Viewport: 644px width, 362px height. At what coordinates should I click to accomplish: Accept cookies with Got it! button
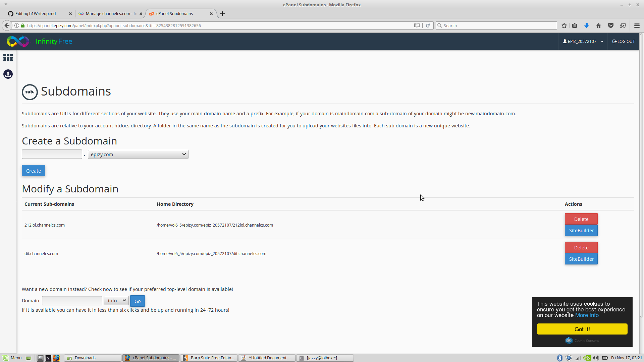coord(582,329)
